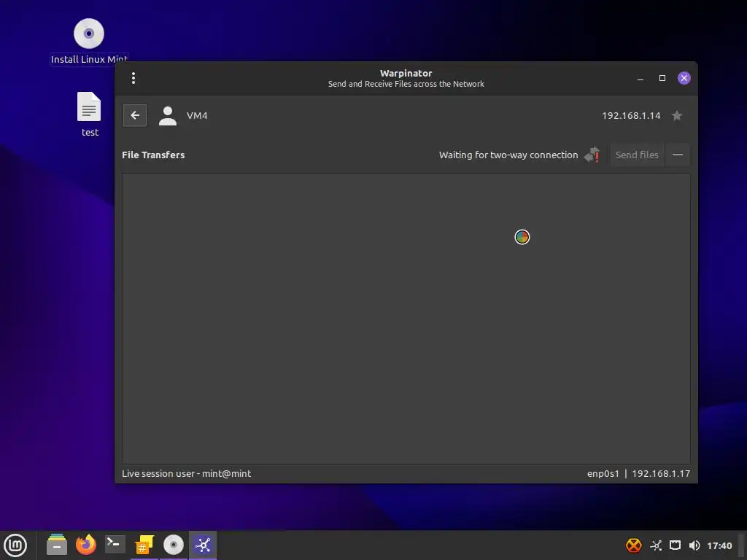747x560 pixels.
Task: Maximize the Warpinator window
Action: [x=662, y=78]
